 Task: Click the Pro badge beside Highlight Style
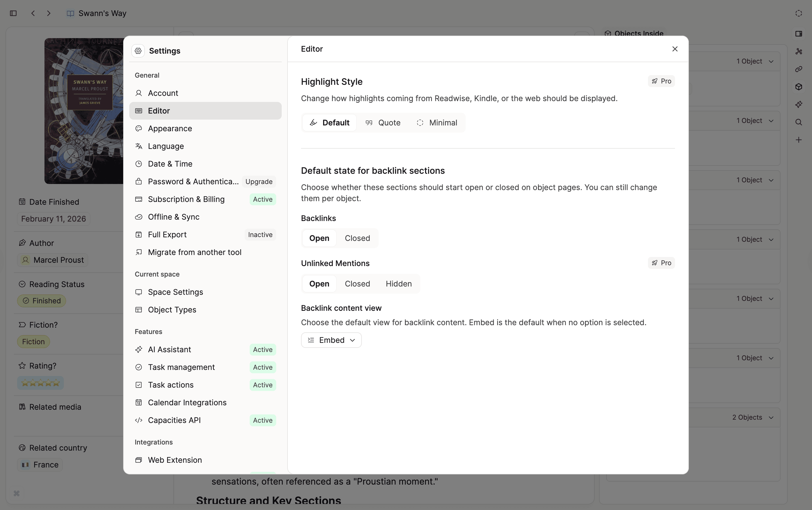(661, 81)
